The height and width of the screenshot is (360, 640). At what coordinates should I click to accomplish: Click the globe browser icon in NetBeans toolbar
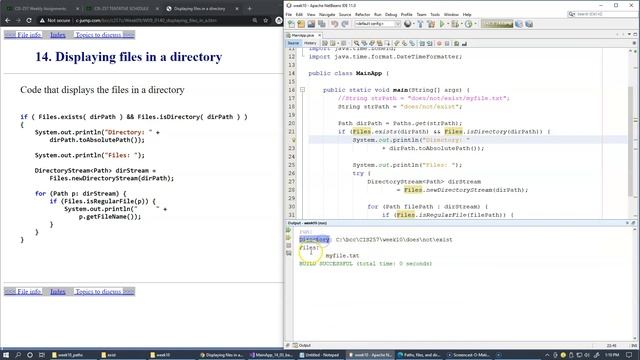coord(407,24)
